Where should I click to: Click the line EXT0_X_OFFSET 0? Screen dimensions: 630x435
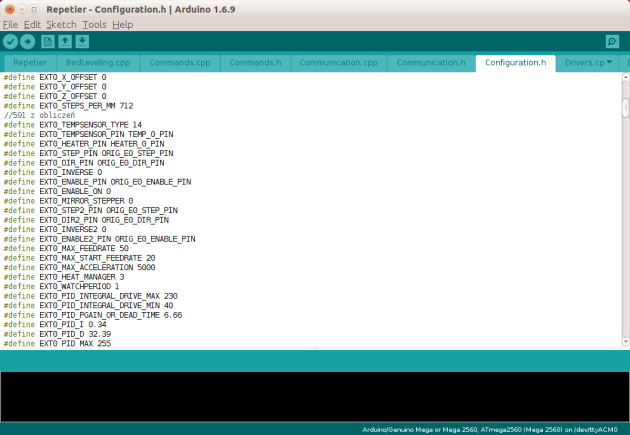click(55, 77)
